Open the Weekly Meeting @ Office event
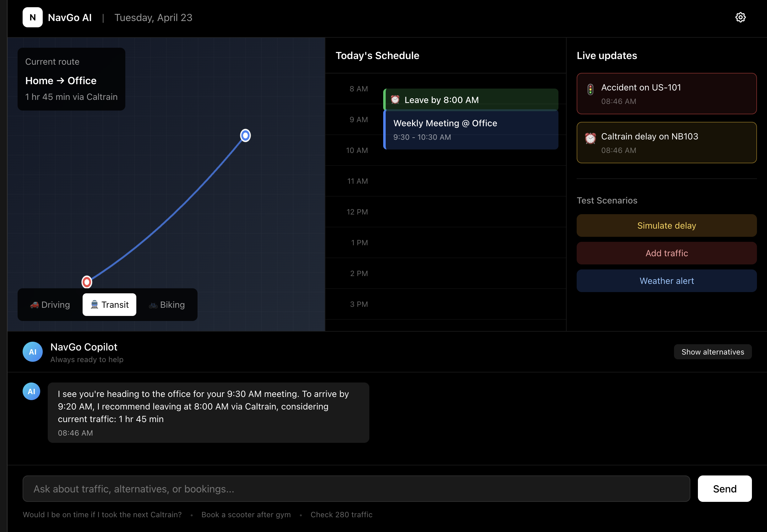 click(x=470, y=130)
